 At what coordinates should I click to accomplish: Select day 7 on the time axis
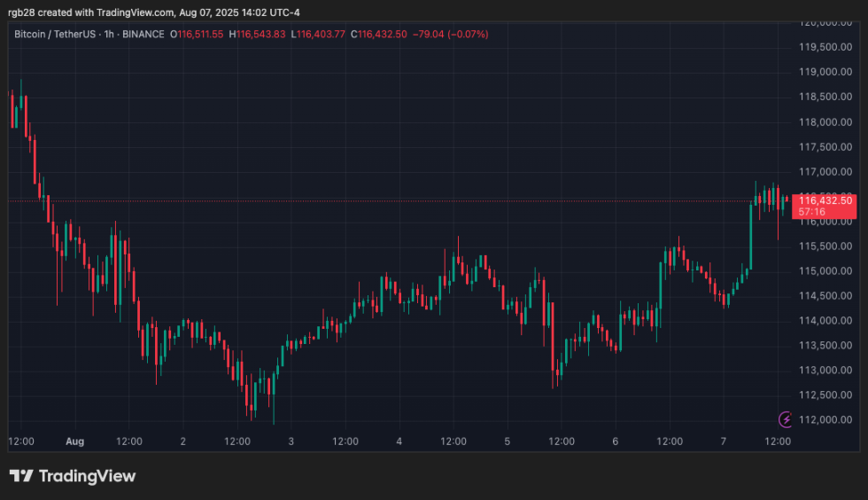click(723, 441)
